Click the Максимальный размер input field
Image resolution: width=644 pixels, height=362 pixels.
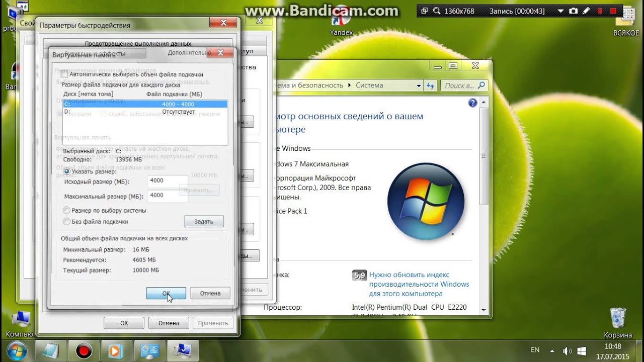point(168,196)
